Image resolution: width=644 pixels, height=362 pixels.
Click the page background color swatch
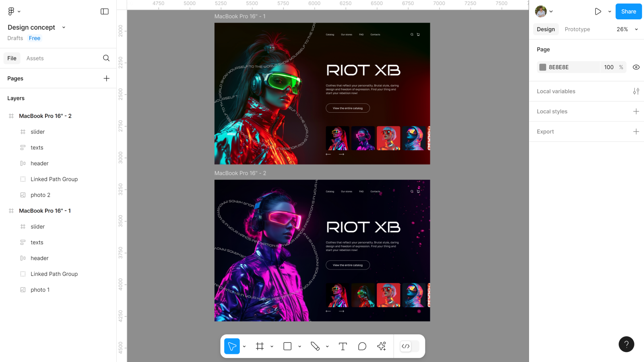pos(543,67)
